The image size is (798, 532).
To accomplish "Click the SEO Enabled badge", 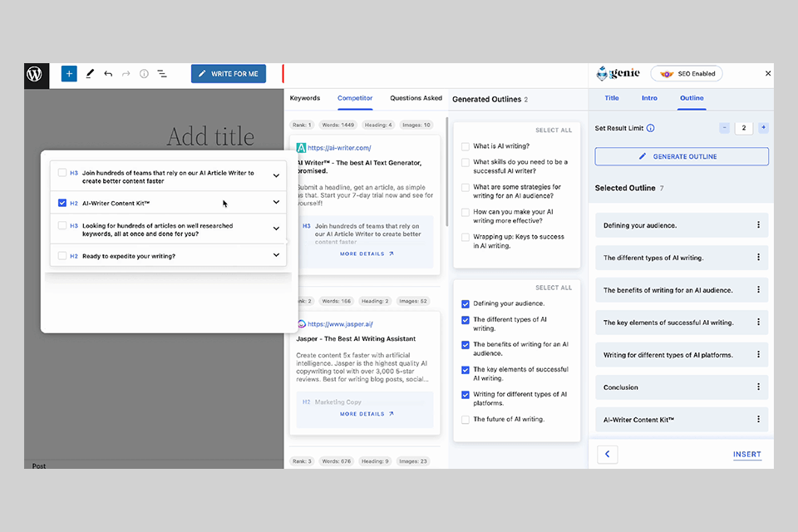I will [x=687, y=74].
